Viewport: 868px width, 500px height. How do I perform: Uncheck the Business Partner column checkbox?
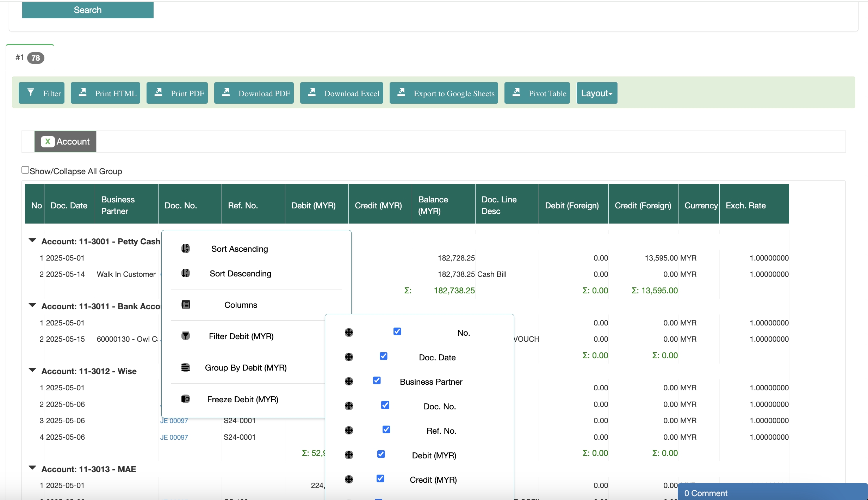point(377,380)
